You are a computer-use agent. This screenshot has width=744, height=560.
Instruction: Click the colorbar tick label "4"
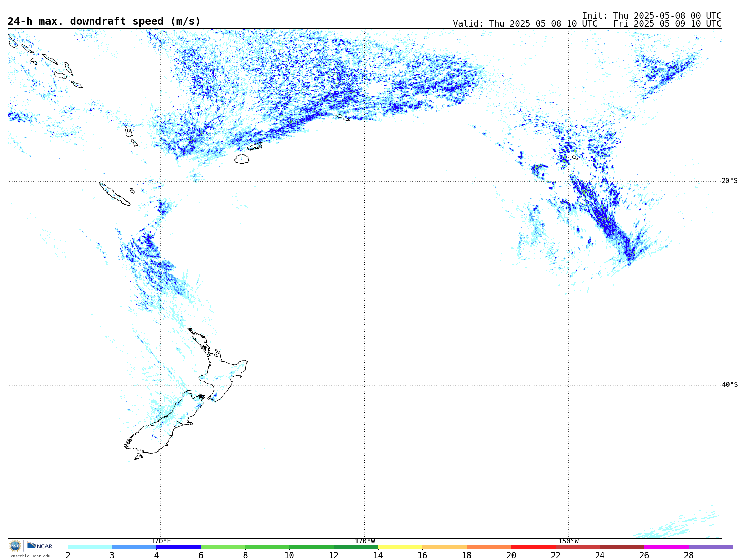coord(156,555)
